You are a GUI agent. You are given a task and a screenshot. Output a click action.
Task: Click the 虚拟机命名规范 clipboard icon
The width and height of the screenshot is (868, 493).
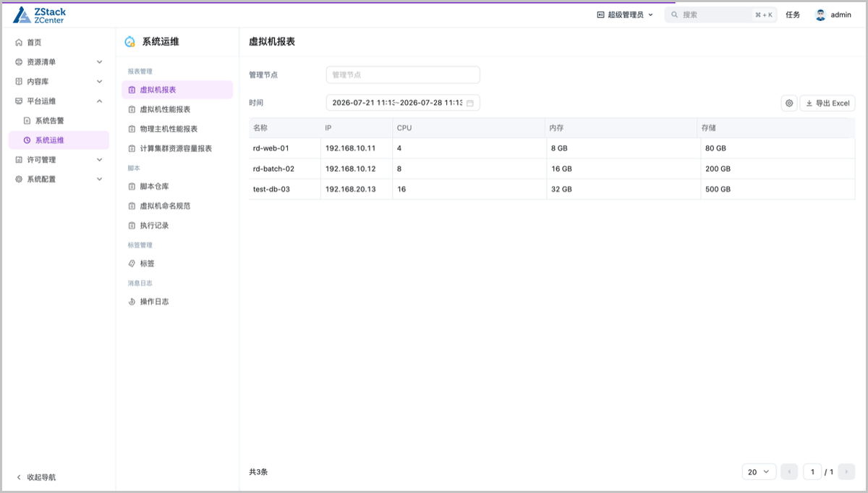click(x=132, y=206)
